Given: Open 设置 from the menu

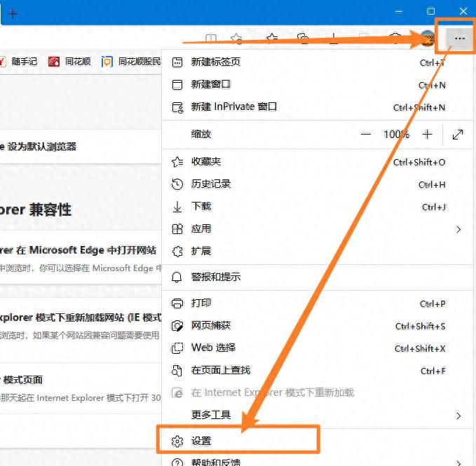Looking at the screenshot, I should (316, 441).
